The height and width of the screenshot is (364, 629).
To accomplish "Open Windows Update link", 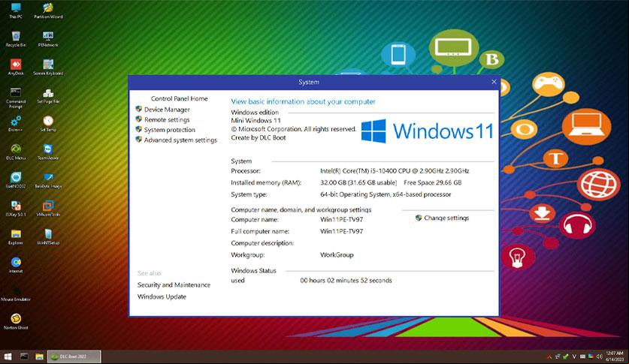I will point(162,296).
